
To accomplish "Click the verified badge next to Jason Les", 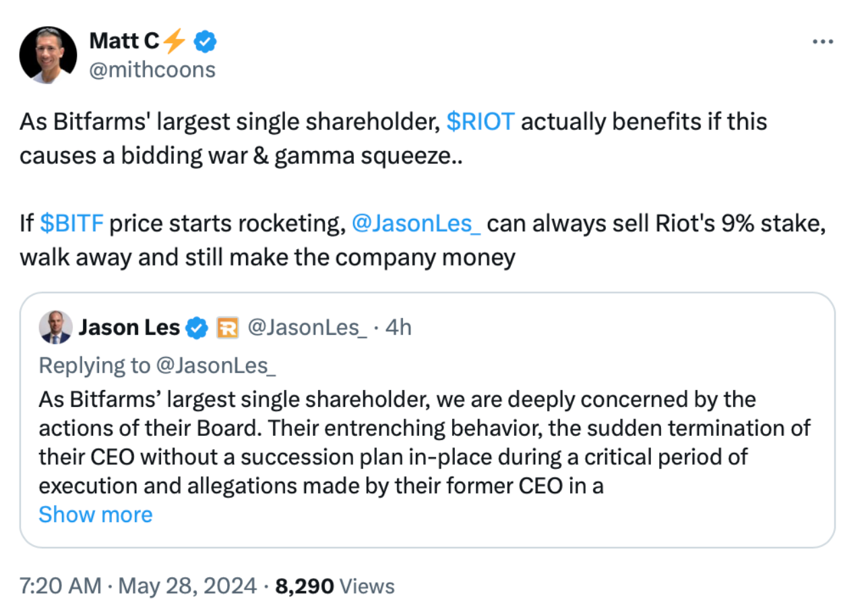I will pos(197,328).
